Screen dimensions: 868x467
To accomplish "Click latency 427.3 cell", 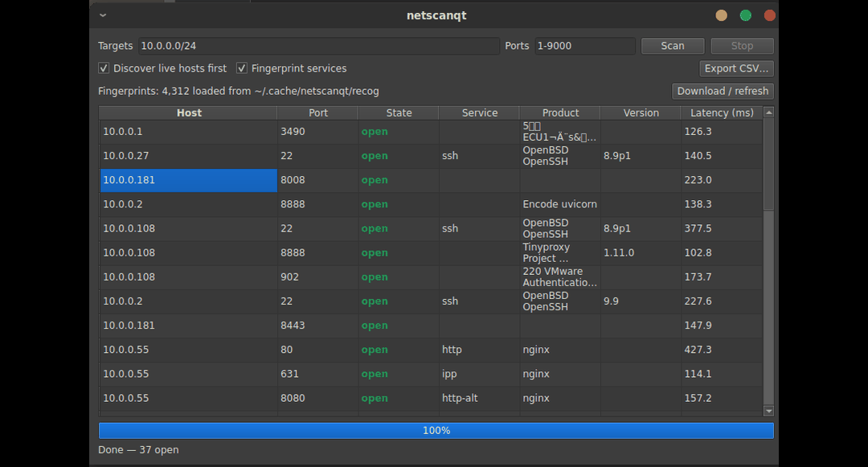I will (722, 350).
